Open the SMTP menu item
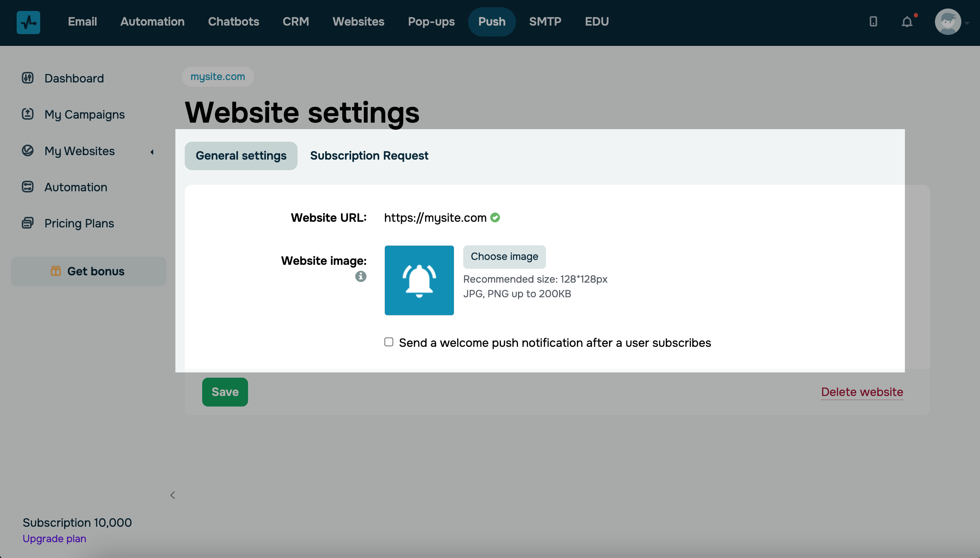The width and height of the screenshot is (980, 558). (x=545, y=22)
